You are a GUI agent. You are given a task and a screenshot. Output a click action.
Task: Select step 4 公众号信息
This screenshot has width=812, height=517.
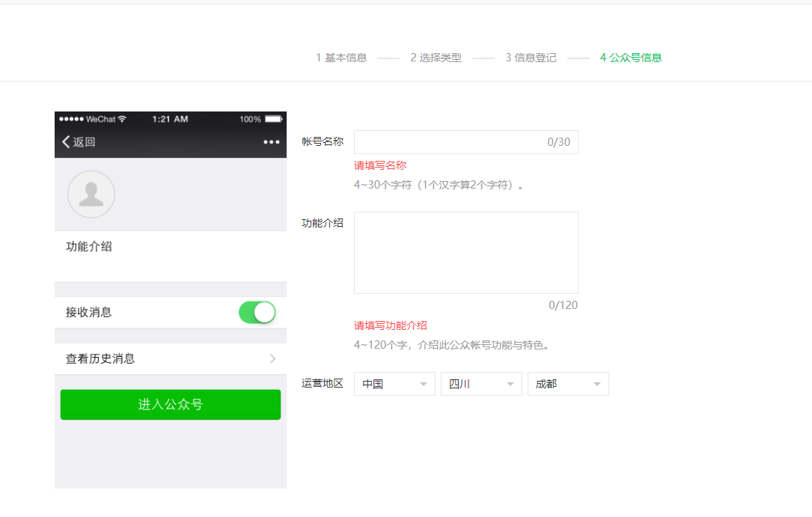click(x=630, y=58)
